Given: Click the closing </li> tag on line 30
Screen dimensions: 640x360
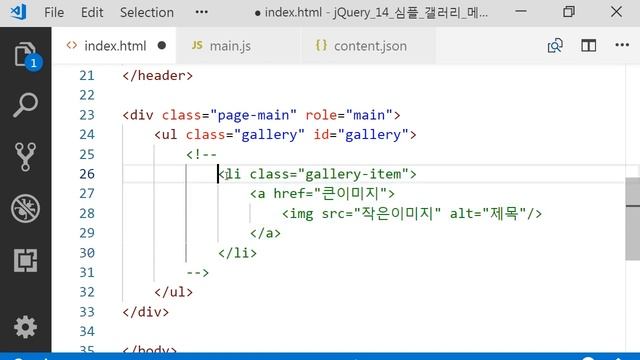Looking at the screenshot, I should (238, 253).
